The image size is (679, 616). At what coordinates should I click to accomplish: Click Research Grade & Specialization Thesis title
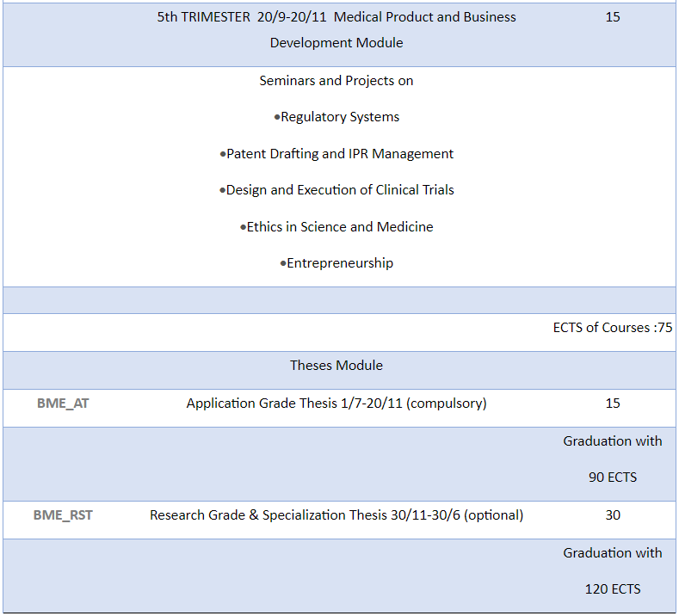click(336, 515)
